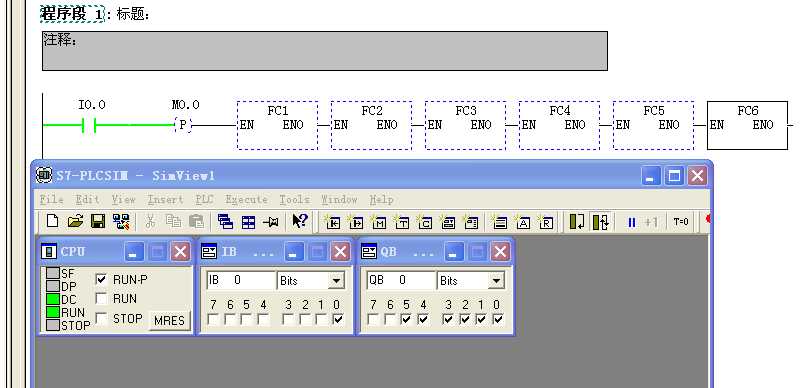Open the Execute menu
The width and height of the screenshot is (801, 388).
(246, 199)
